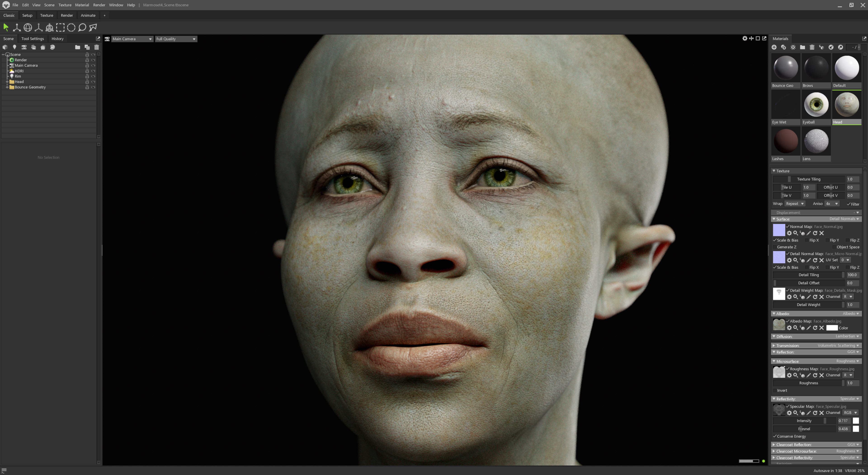Click the Albedo color swatch
Image resolution: width=868 pixels, height=475 pixels.
click(x=832, y=328)
